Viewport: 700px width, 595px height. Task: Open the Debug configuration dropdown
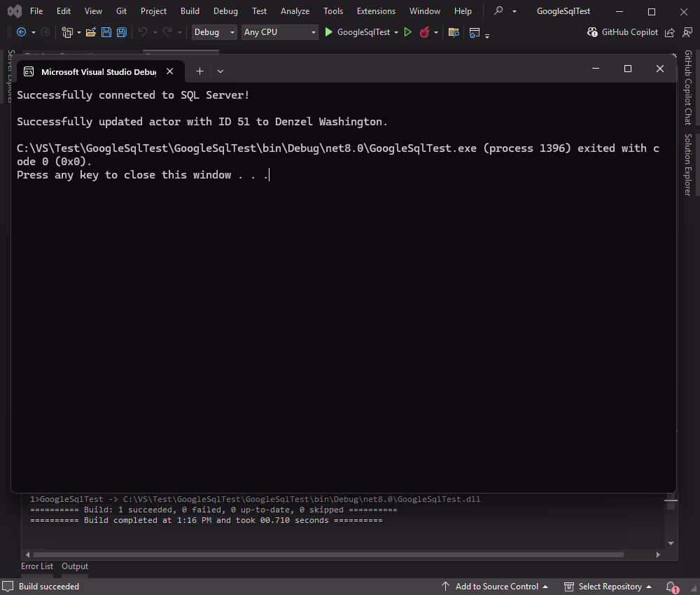213,32
